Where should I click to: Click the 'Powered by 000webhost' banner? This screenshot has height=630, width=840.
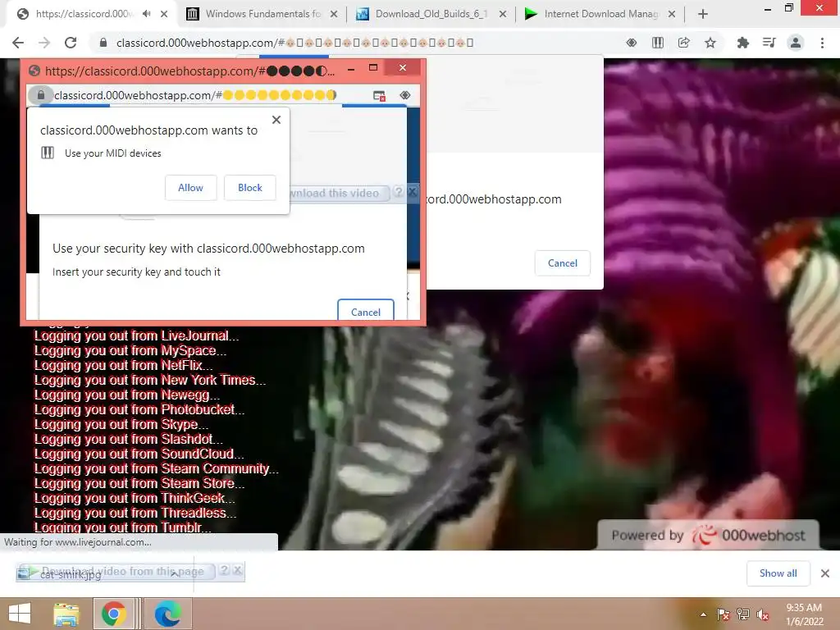click(x=708, y=535)
